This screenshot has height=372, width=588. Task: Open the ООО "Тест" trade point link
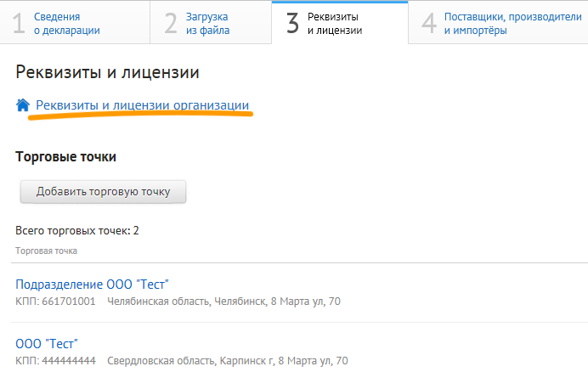pyautogui.click(x=47, y=343)
